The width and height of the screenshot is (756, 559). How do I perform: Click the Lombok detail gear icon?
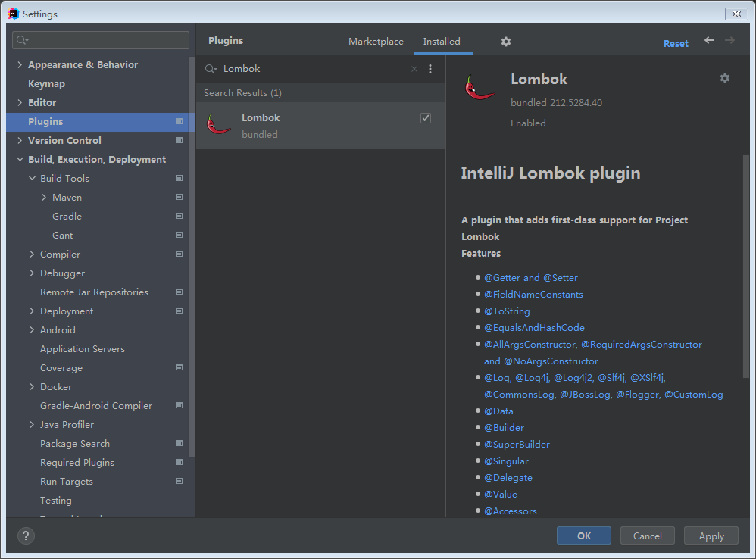coord(725,78)
